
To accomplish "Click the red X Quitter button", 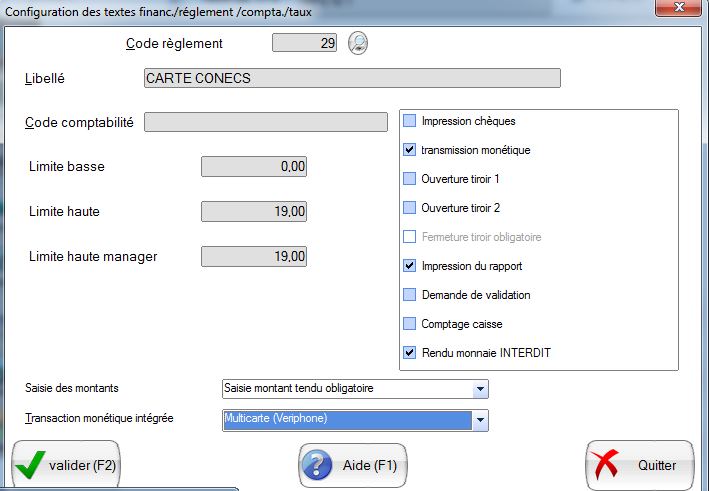I will coord(639,465).
